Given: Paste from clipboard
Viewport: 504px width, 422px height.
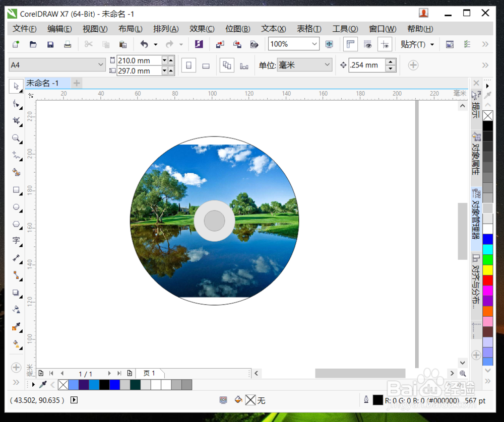Looking at the screenshot, I should 123,44.
